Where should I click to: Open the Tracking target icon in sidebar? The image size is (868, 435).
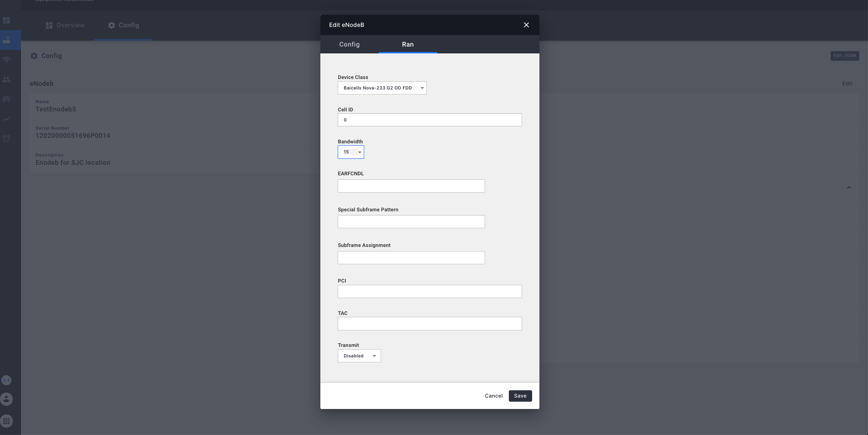[6, 99]
